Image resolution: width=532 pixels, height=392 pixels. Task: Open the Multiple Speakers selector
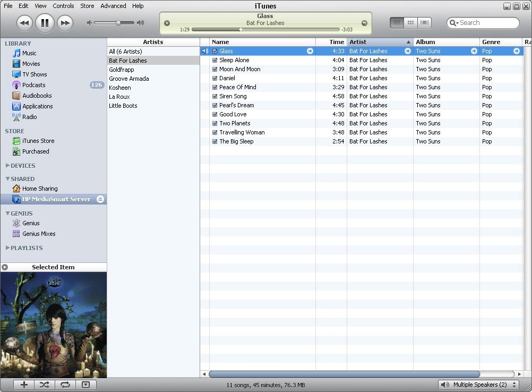pyautogui.click(x=478, y=385)
